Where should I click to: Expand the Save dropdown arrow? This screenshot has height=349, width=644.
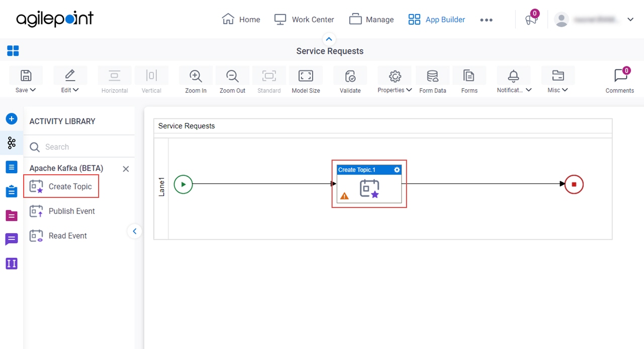coord(33,90)
